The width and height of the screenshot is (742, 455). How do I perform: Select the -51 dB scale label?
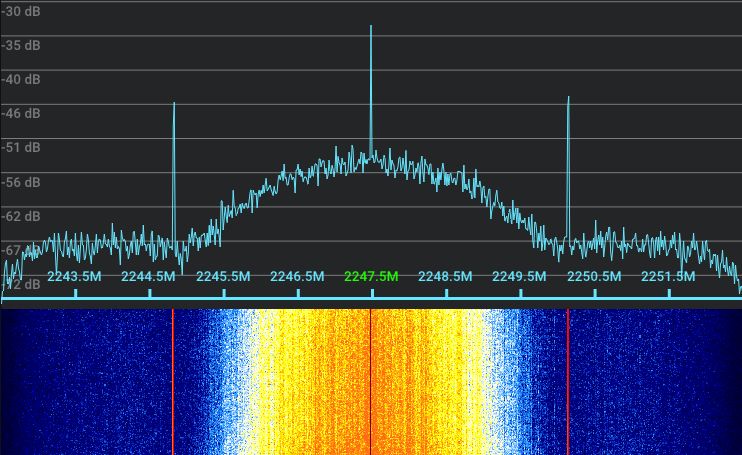click(x=21, y=147)
